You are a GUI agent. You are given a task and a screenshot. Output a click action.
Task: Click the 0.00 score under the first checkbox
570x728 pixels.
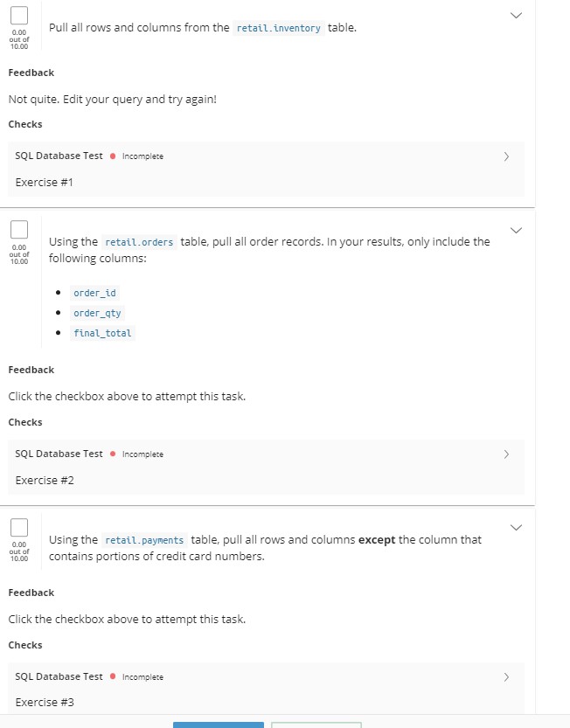click(x=19, y=33)
